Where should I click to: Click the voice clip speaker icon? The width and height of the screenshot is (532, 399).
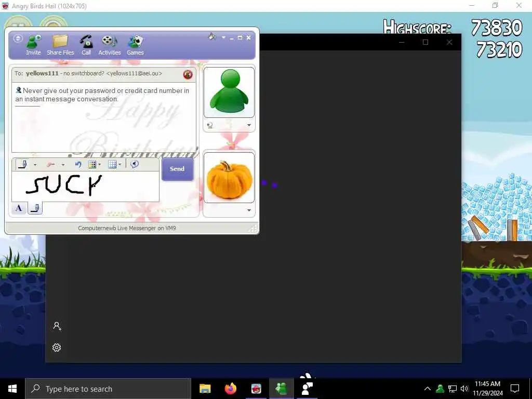tap(135, 164)
